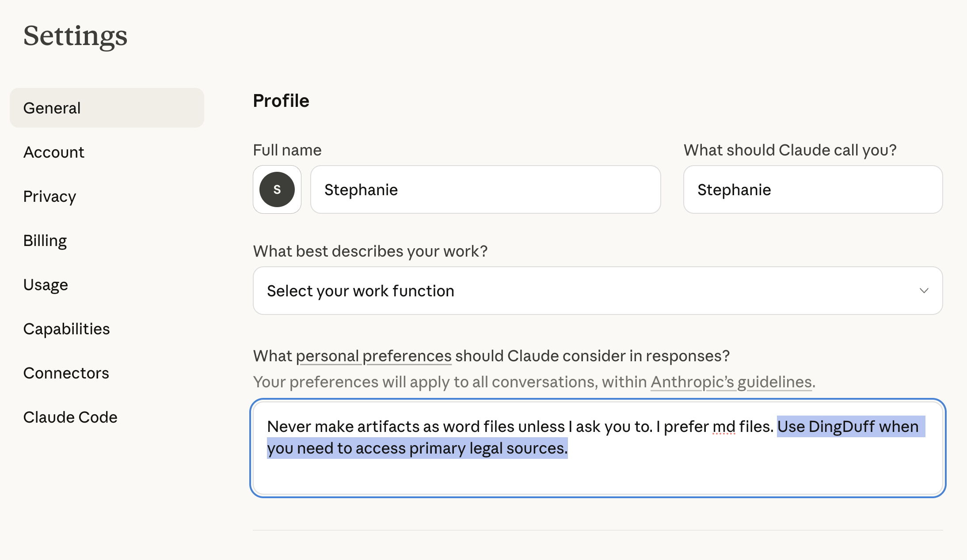Click the highlighted DingDuff preference text
Screen dimensions: 967x560
(848, 426)
